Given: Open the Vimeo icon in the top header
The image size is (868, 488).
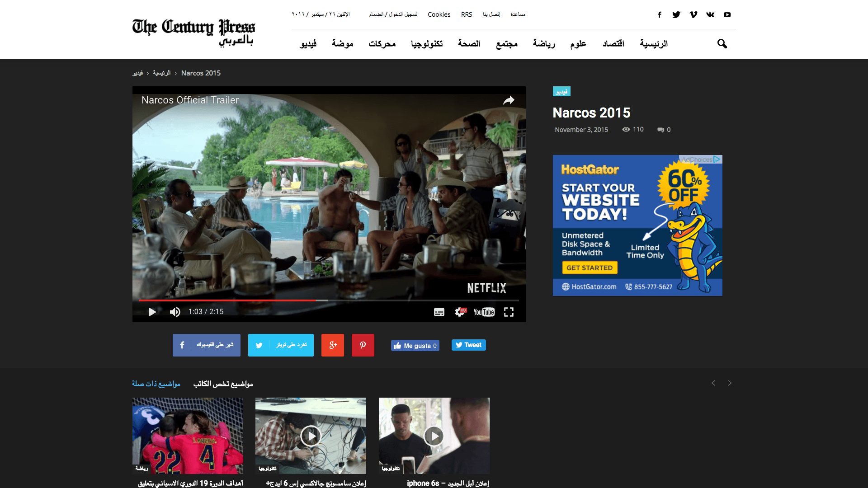Looking at the screenshot, I should tap(693, 14).
